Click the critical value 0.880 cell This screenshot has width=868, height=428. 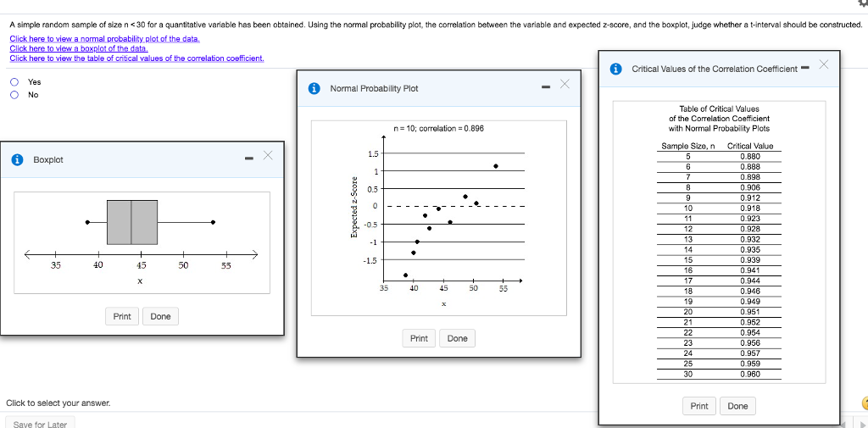point(750,156)
